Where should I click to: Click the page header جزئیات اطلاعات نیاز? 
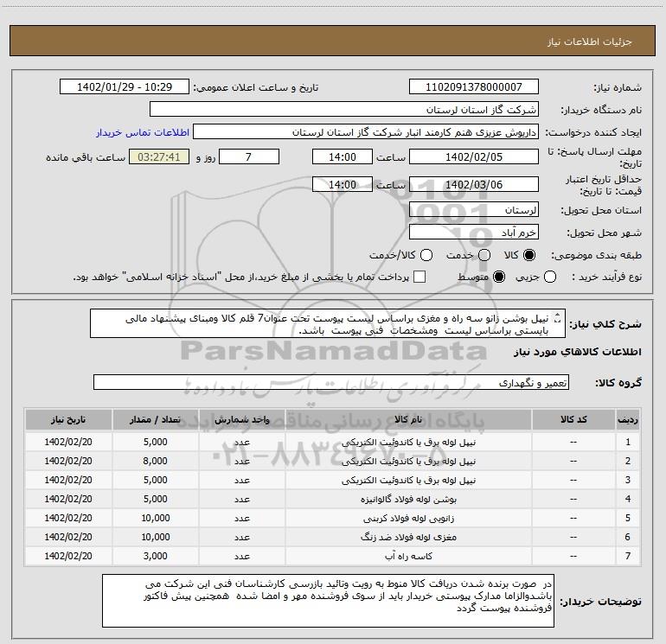point(589,41)
